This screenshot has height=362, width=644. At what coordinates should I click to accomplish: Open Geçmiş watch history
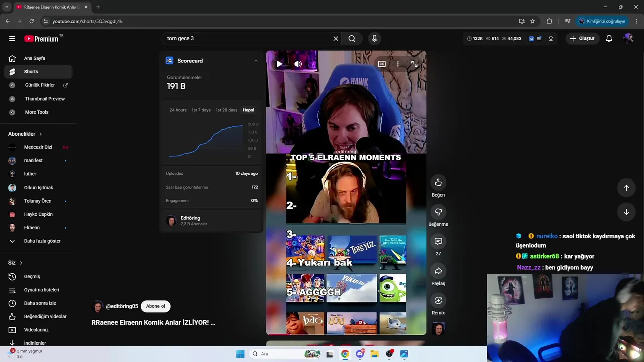(38, 277)
